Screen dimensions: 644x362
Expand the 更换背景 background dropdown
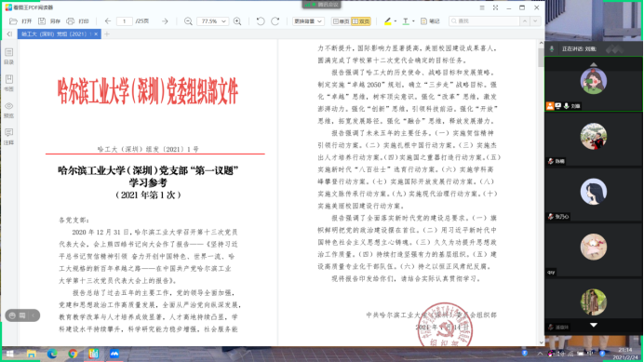(x=308, y=21)
